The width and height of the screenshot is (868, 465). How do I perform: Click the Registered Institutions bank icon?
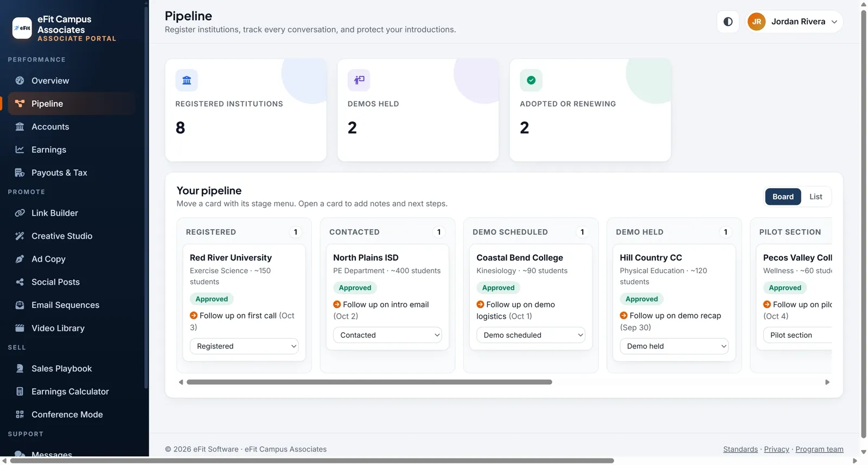pos(187,80)
